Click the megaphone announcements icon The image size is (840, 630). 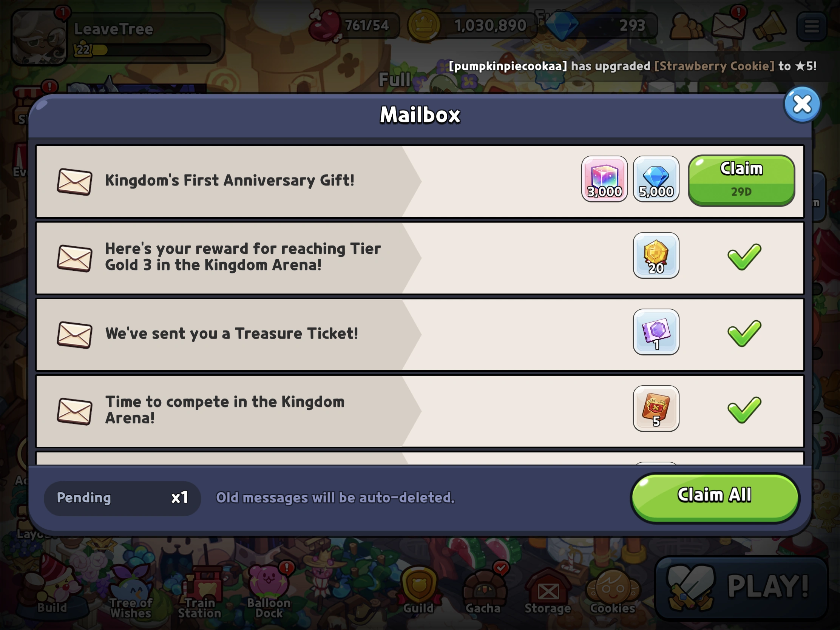point(769,26)
